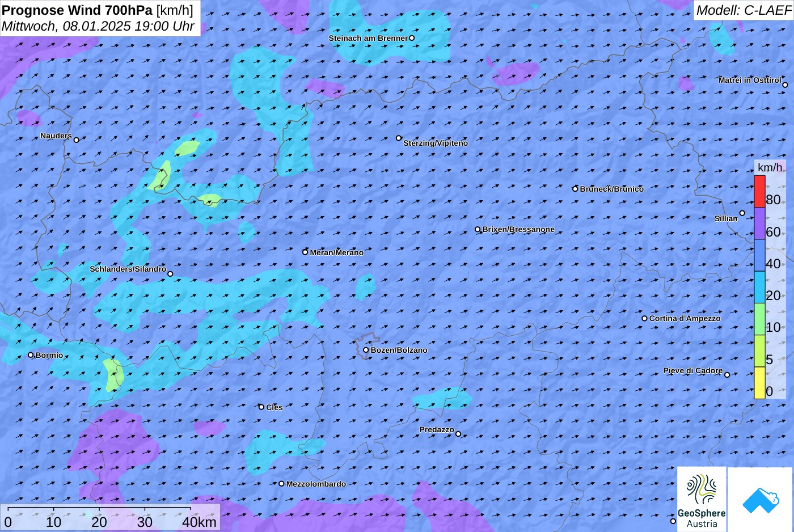Image resolution: width=794 pixels, height=532 pixels.
Task: Click the Bruneck/Brunico location marker
Action: click(x=575, y=189)
